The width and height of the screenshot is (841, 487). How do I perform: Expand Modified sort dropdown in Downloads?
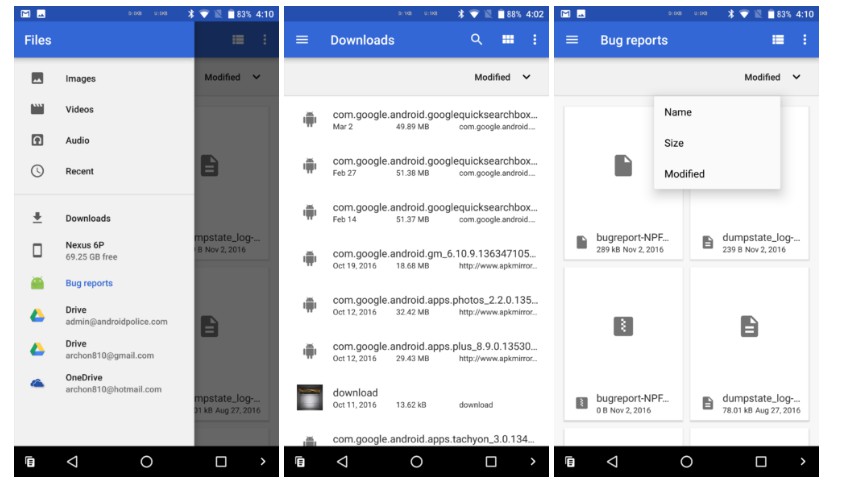click(x=503, y=77)
